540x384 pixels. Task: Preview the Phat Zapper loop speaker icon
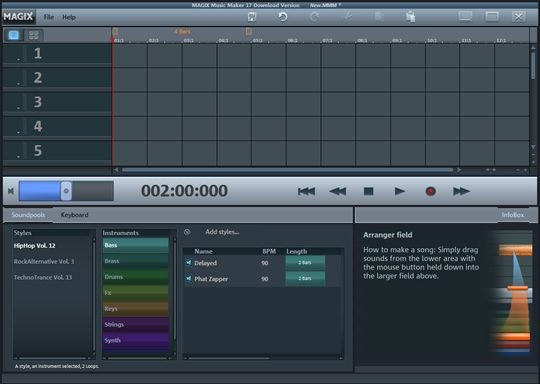click(x=189, y=279)
